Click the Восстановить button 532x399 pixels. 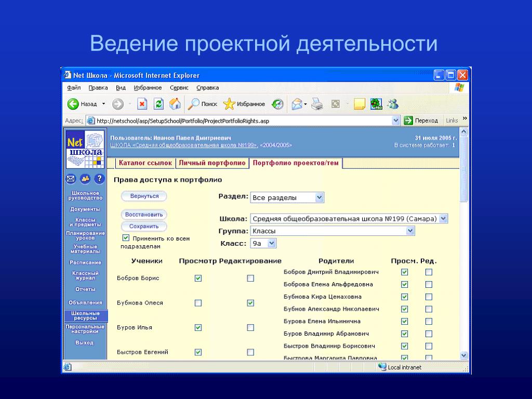coord(144,215)
